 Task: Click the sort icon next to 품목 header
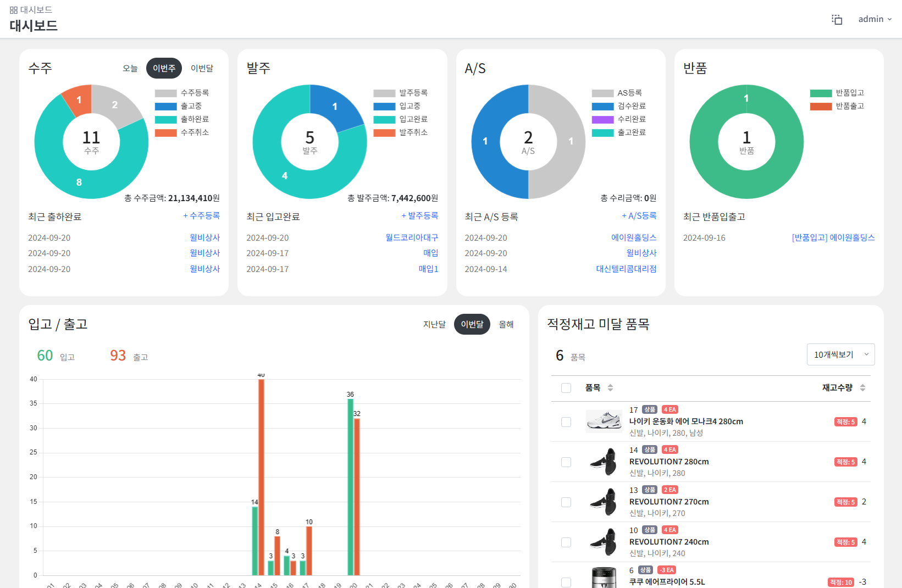[609, 388]
